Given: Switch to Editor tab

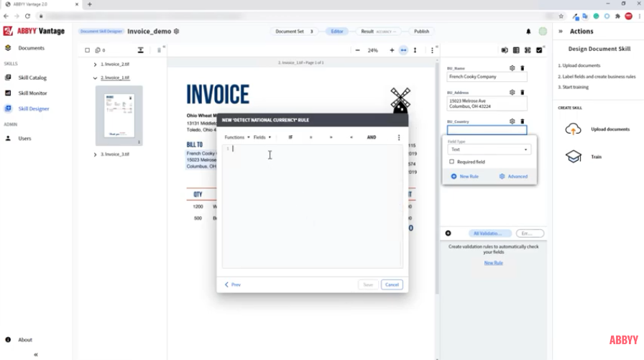Looking at the screenshot, I should point(337,31).
